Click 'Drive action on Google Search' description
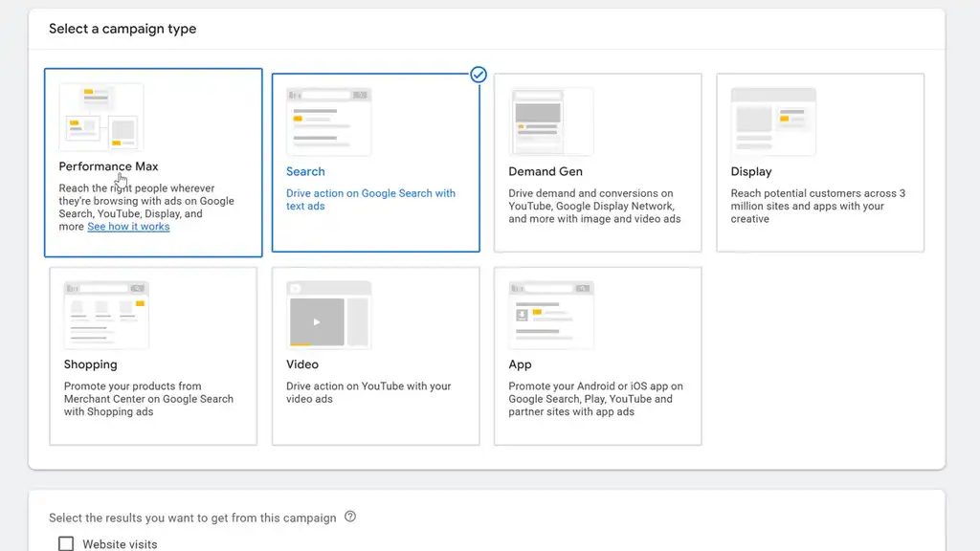 point(370,199)
